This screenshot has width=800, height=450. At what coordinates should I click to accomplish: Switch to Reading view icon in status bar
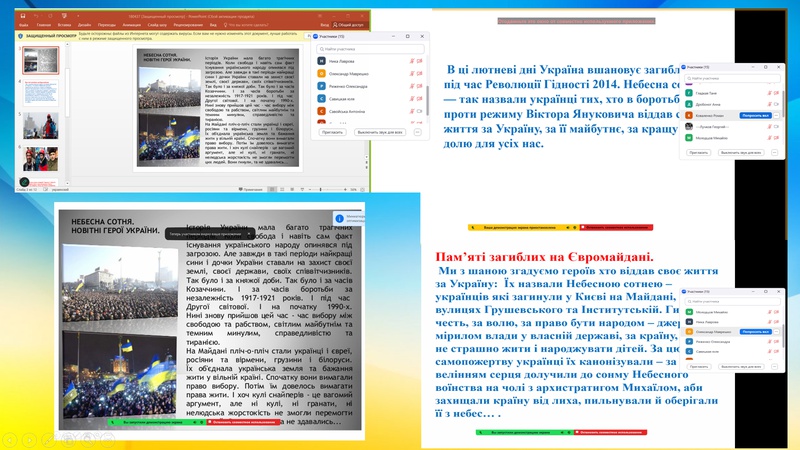(x=292, y=189)
